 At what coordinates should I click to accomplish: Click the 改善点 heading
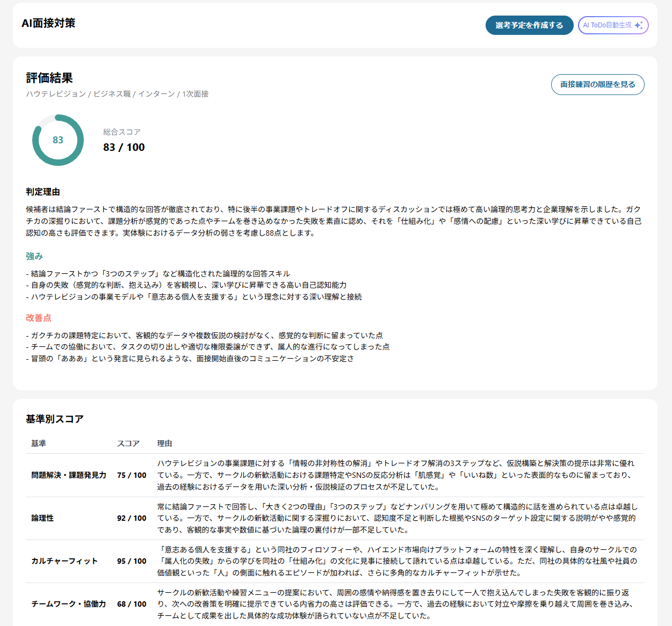coord(39,318)
